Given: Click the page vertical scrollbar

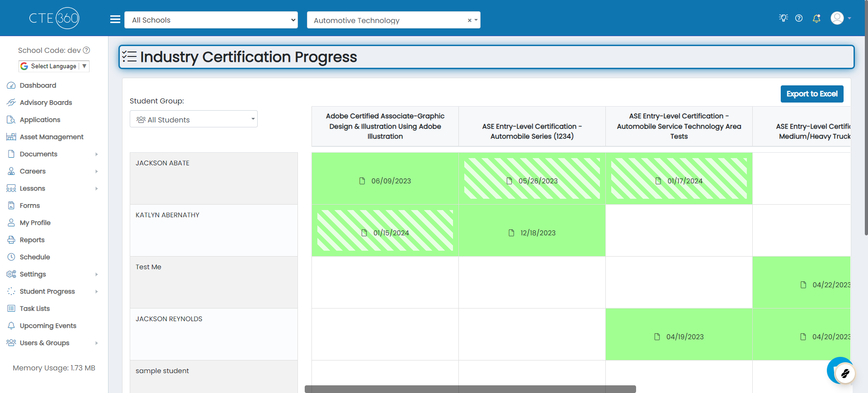Looking at the screenshot, I should point(866,117).
